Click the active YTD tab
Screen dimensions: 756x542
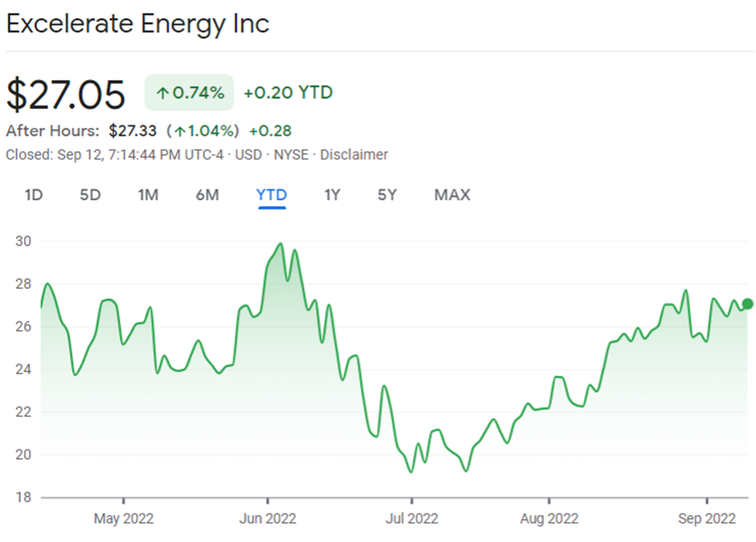[x=271, y=195]
